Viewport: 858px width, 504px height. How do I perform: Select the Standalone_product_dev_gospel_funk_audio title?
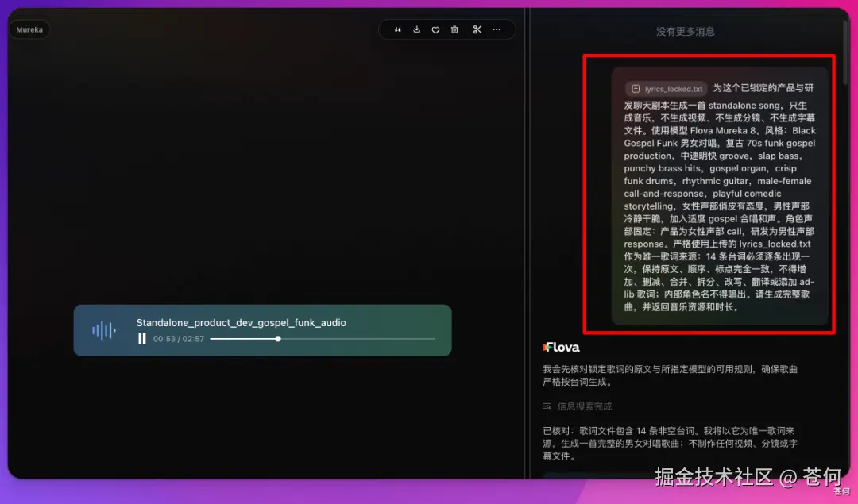click(x=242, y=322)
